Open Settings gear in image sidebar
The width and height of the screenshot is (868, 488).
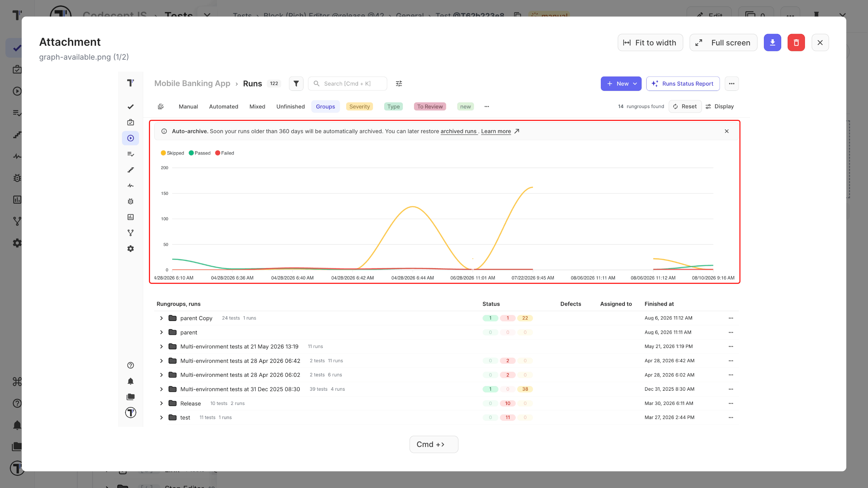click(x=131, y=249)
